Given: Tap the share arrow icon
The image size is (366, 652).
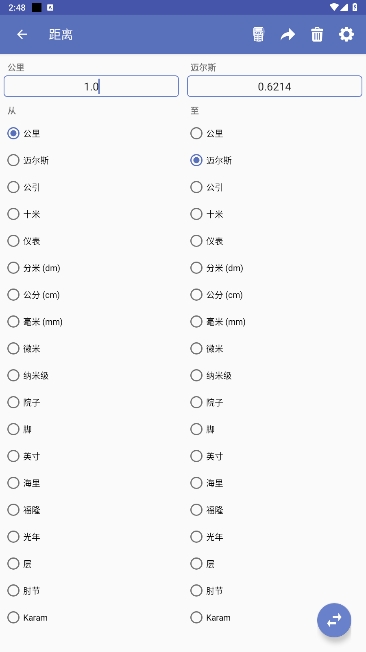Looking at the screenshot, I should pos(287,35).
